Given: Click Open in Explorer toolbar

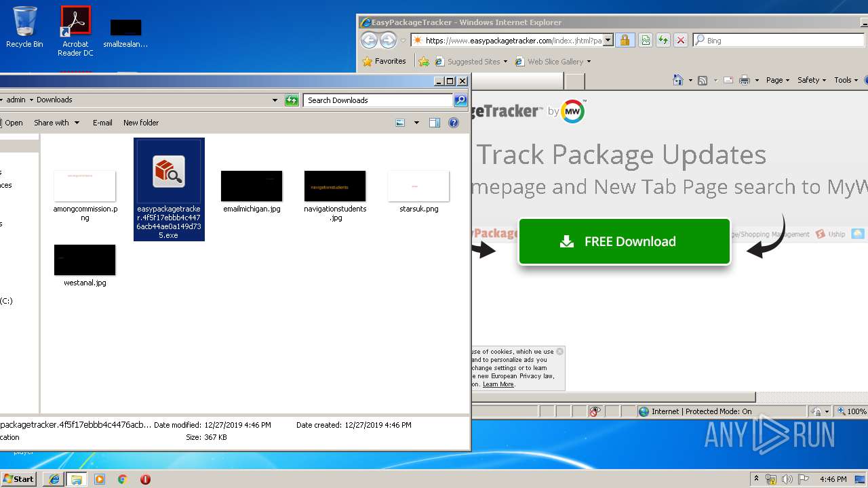Looking at the screenshot, I should tap(12, 123).
